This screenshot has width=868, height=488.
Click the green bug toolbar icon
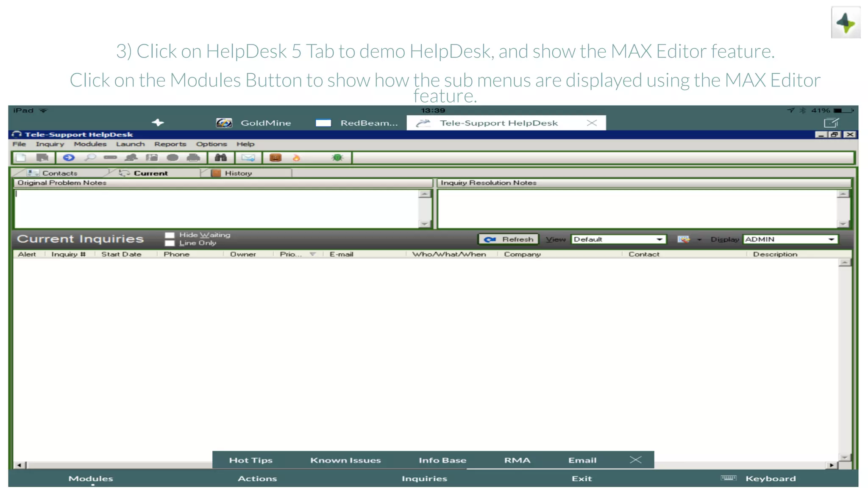tap(337, 158)
